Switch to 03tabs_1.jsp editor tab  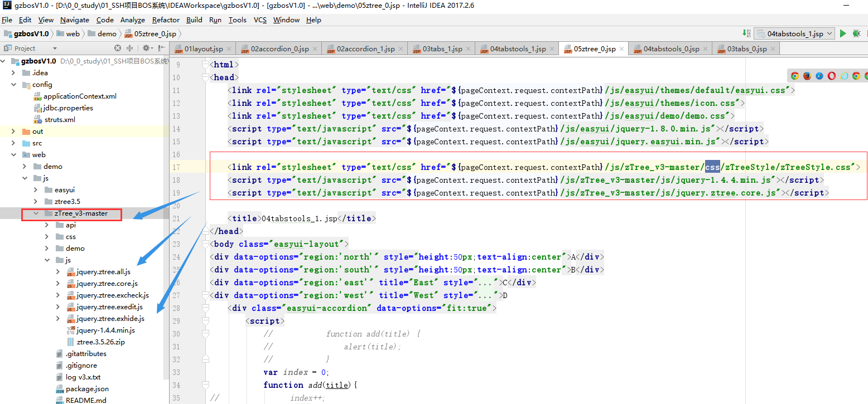(x=442, y=49)
